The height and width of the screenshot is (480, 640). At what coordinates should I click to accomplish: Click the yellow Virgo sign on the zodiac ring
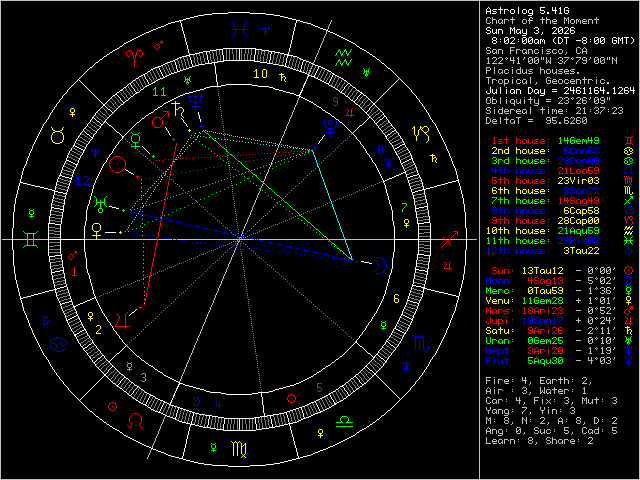click(x=239, y=449)
